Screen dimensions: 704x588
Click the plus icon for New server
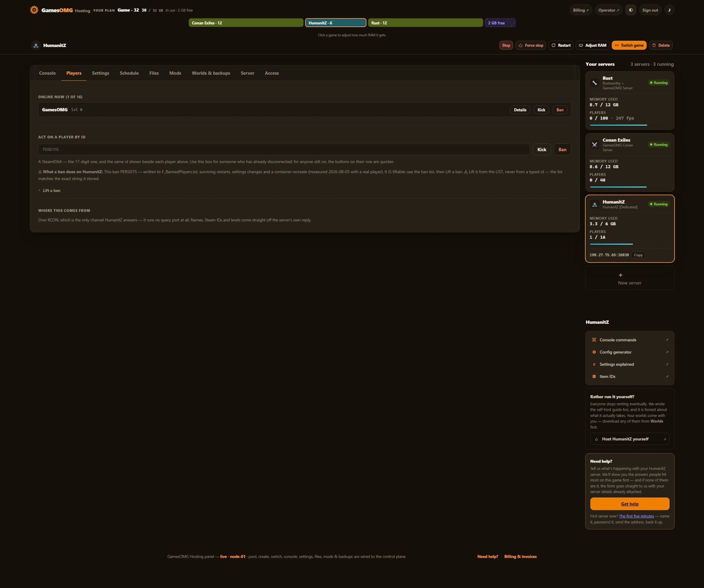[x=621, y=275]
